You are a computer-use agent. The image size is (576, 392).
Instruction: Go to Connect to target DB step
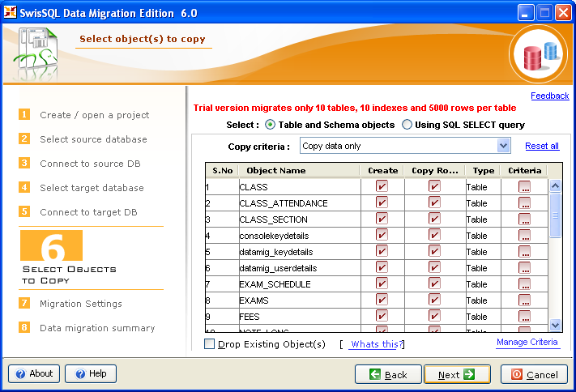[x=88, y=212]
